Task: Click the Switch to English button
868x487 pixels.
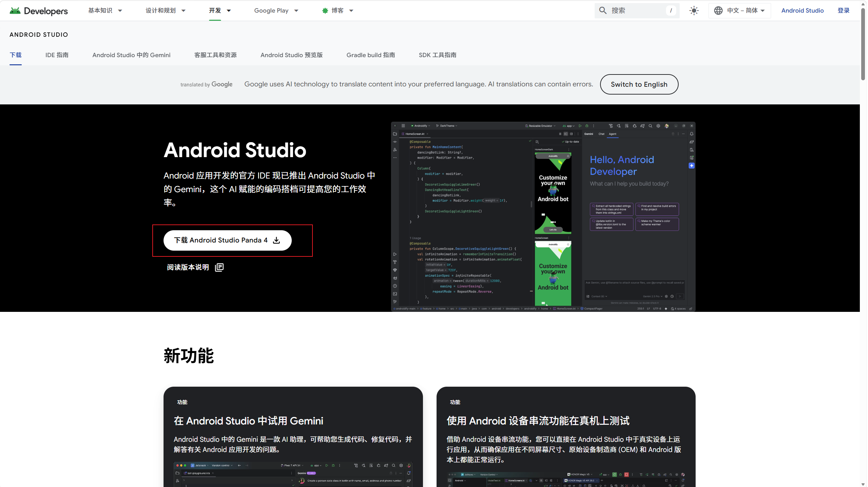Action: coord(639,84)
